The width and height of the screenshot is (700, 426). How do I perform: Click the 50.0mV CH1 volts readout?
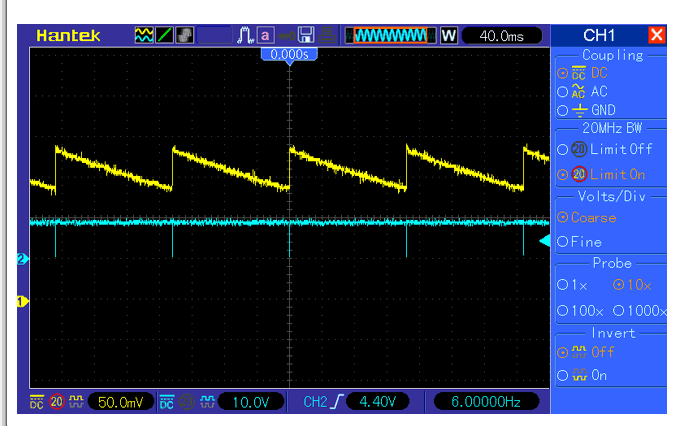(121, 402)
